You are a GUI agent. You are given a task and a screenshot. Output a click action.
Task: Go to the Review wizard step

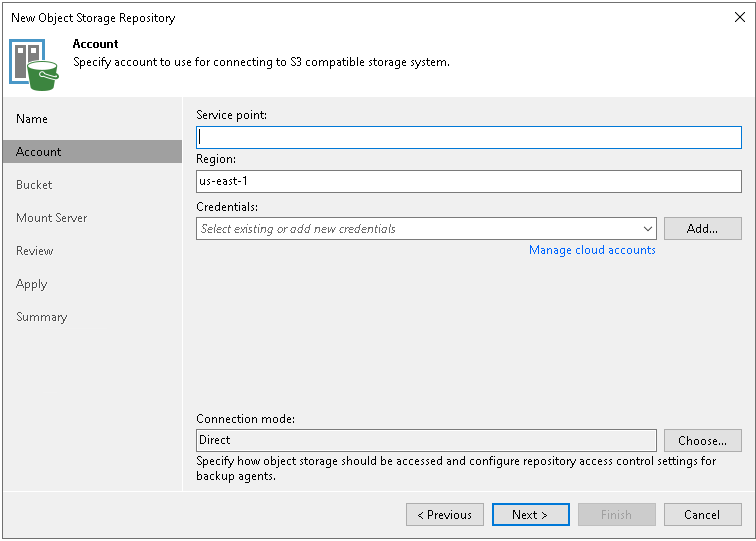(35, 251)
